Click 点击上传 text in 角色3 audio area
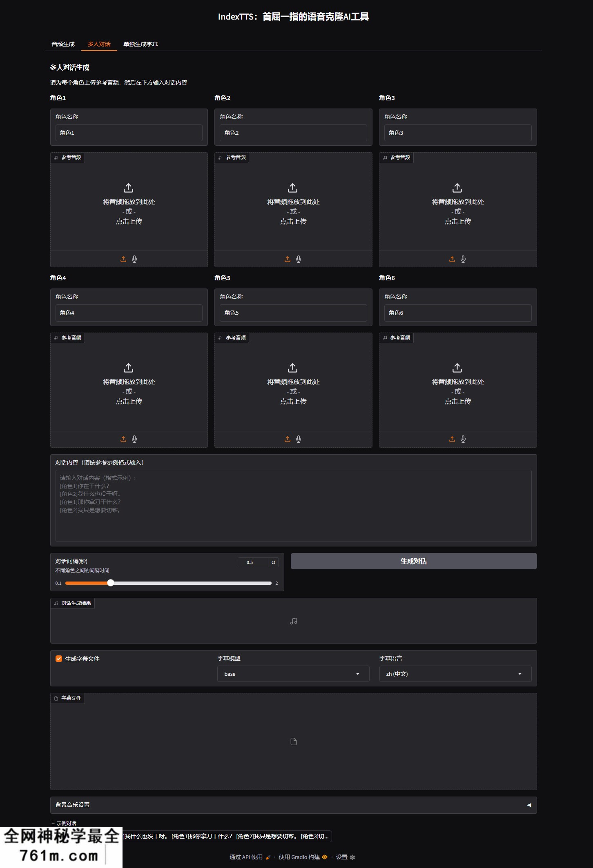Viewport: 593px width, 868px height. pos(458,222)
